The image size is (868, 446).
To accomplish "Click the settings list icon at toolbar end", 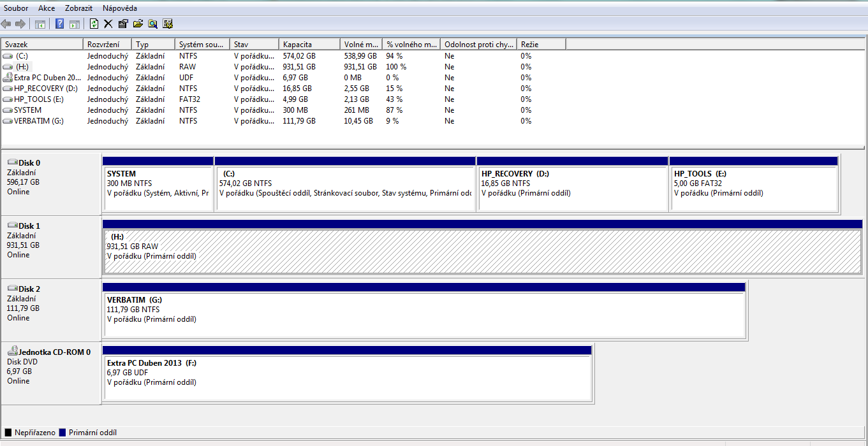I will (168, 24).
